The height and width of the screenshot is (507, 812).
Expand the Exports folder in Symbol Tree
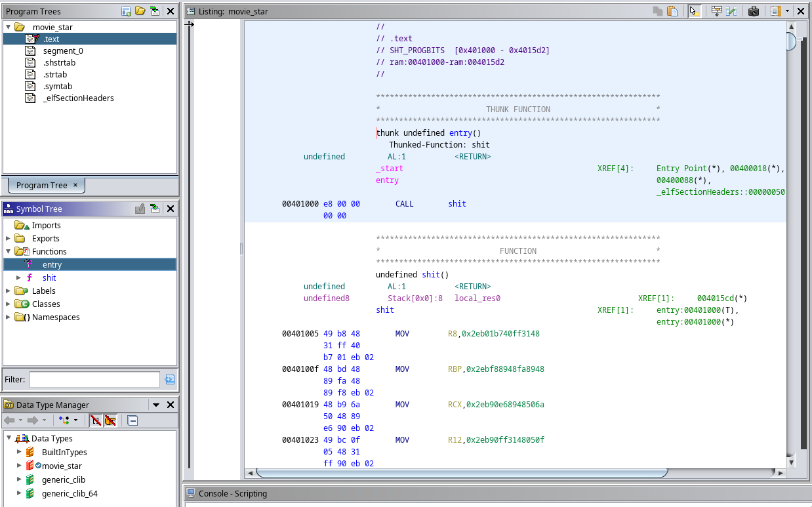click(9, 238)
